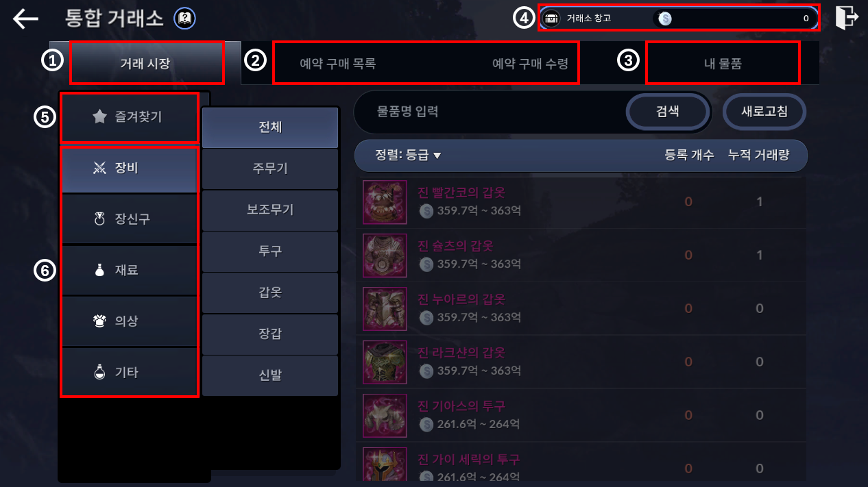The image size is (868, 487).
Task: Open the help book icon beside 통합 거래소
Action: pos(185,18)
